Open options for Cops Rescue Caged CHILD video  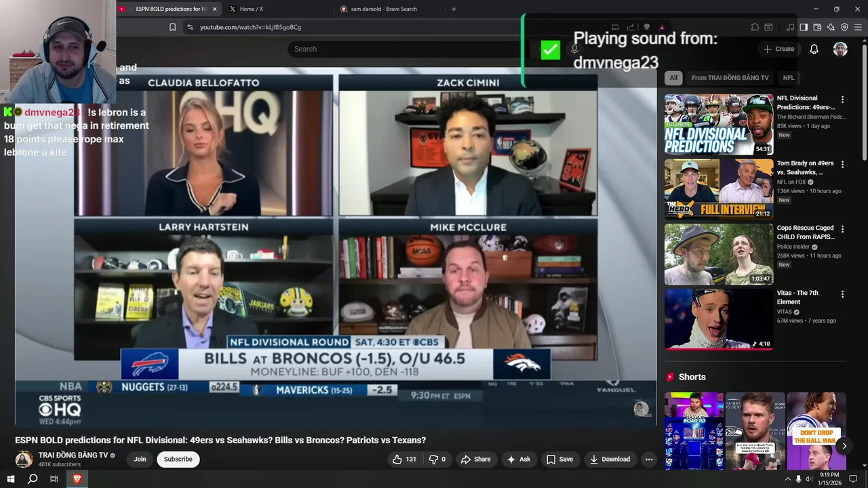(x=842, y=229)
